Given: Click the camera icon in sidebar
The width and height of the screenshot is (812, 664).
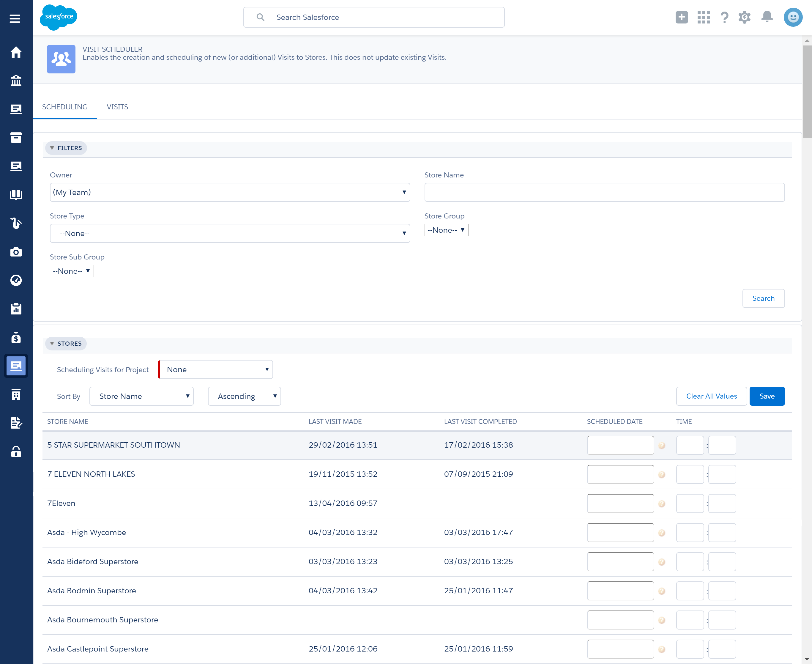Looking at the screenshot, I should [x=16, y=252].
